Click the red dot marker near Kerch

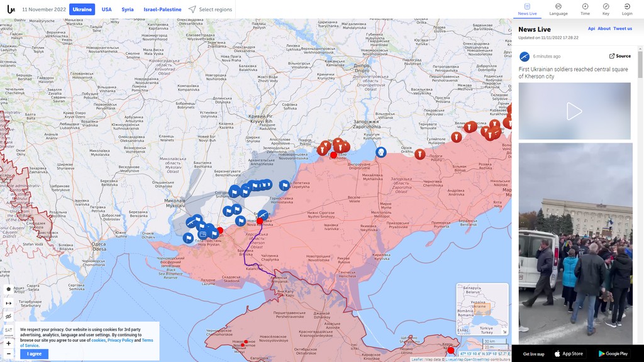click(451, 350)
